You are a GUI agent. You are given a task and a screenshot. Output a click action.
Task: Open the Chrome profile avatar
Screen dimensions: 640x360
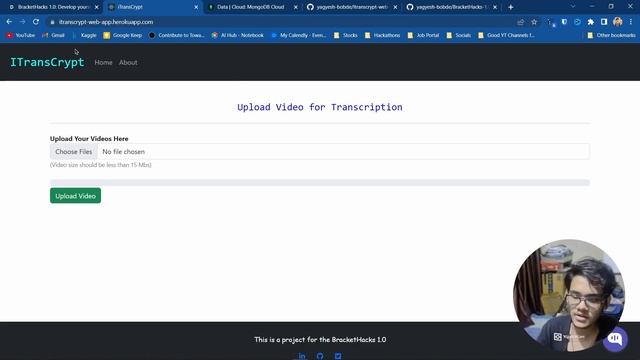pyautogui.click(x=618, y=22)
